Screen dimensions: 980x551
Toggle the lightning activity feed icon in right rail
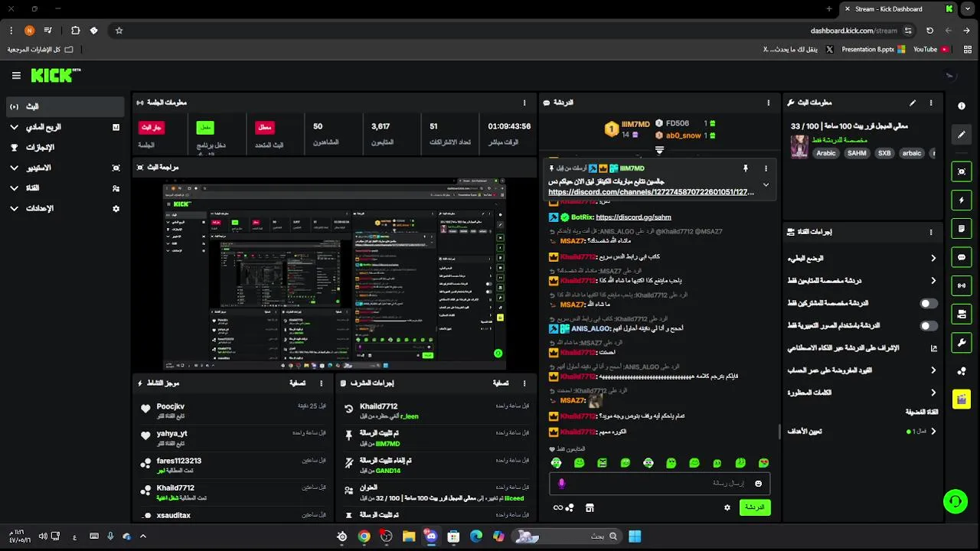[962, 201]
